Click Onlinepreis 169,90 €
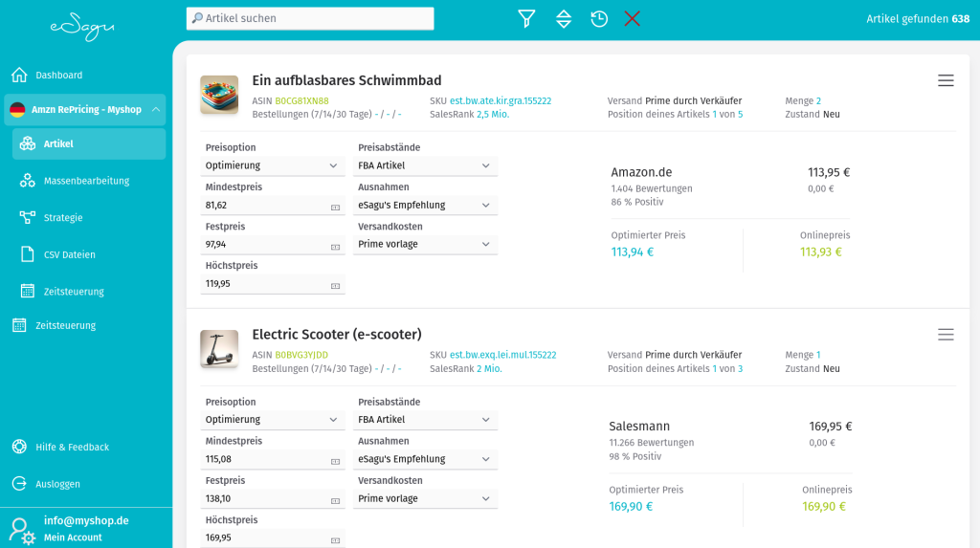980x548 pixels. click(824, 507)
